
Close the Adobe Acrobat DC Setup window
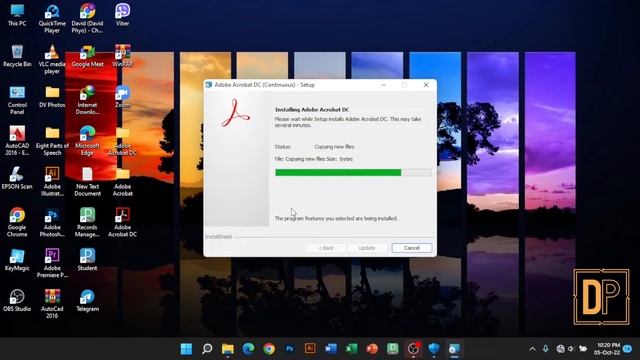(x=426, y=85)
